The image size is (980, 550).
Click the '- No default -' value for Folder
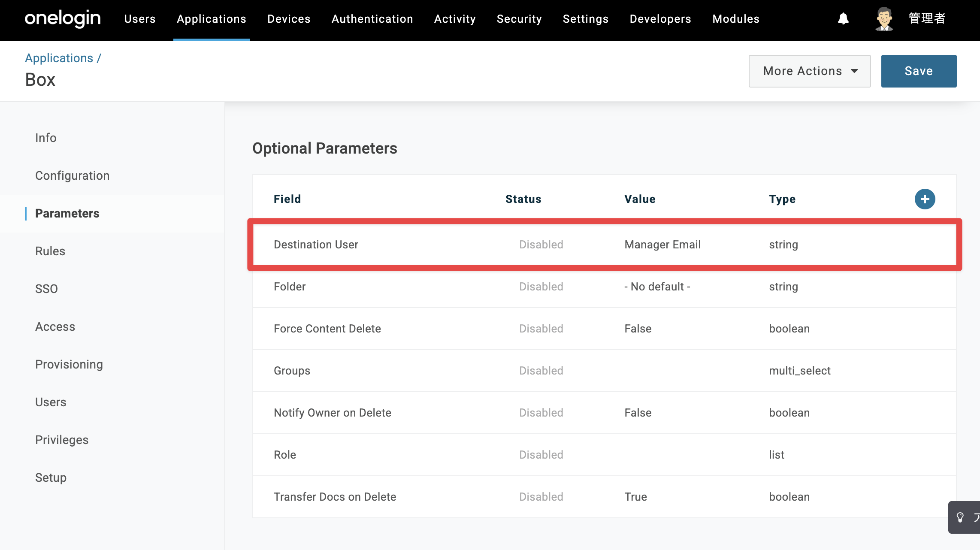click(x=657, y=287)
